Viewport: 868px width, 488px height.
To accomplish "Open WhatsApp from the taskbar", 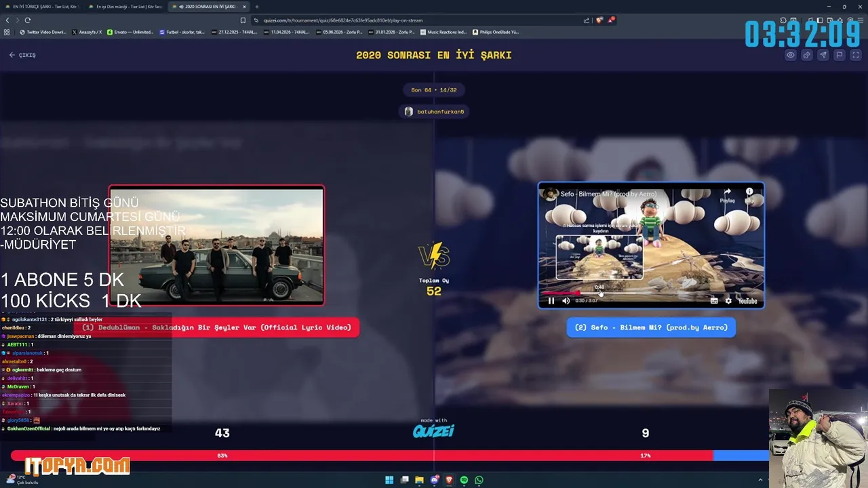I will point(479,480).
